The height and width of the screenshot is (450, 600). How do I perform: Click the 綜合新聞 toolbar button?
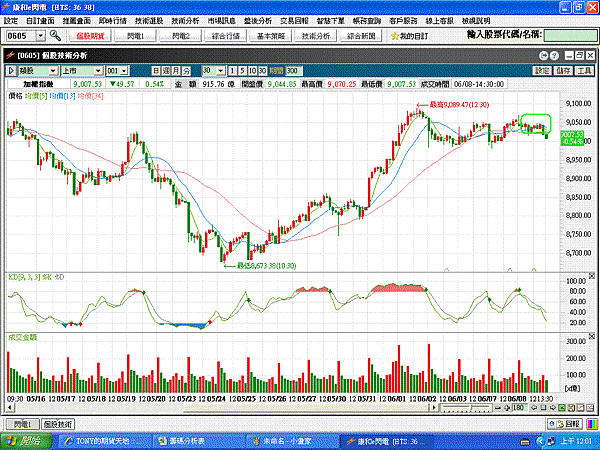click(361, 36)
